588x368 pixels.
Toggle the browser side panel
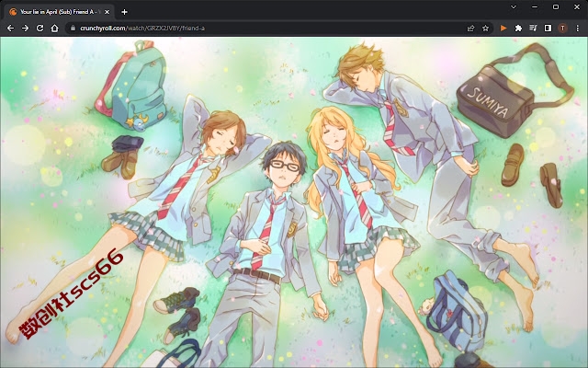pos(548,29)
